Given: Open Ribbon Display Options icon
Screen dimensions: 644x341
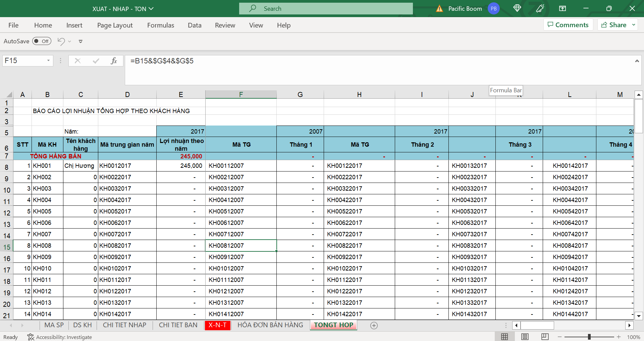Looking at the screenshot, I should [562, 8].
